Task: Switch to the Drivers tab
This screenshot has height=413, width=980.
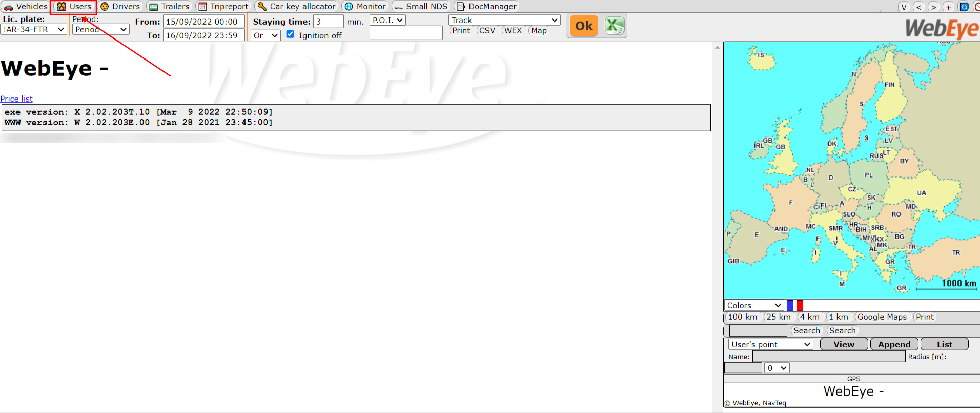Action: pyautogui.click(x=120, y=6)
